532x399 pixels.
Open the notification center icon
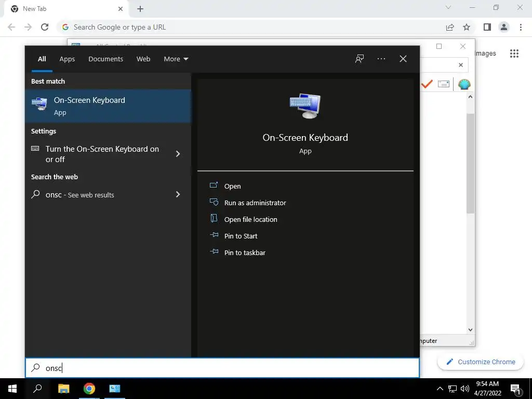click(516, 390)
